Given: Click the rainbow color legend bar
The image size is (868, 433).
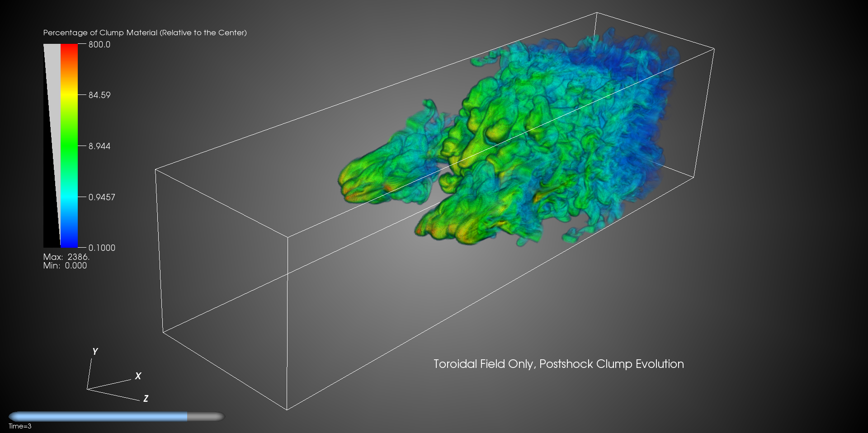Looking at the screenshot, I should point(69,146).
